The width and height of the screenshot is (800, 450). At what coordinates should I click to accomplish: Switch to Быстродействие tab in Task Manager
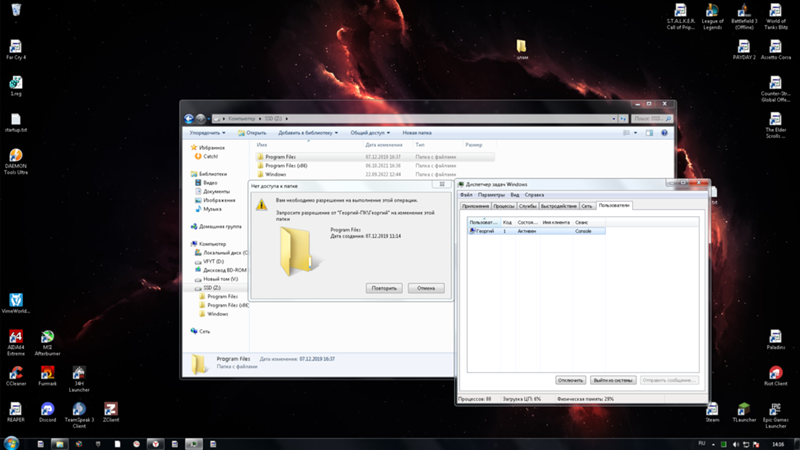pyautogui.click(x=559, y=206)
